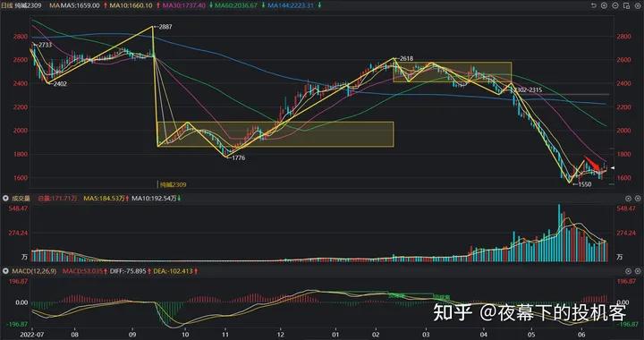Click the 09 month on time axis
Image resolution: width=644 pixels, height=340 pixels.
132,336
